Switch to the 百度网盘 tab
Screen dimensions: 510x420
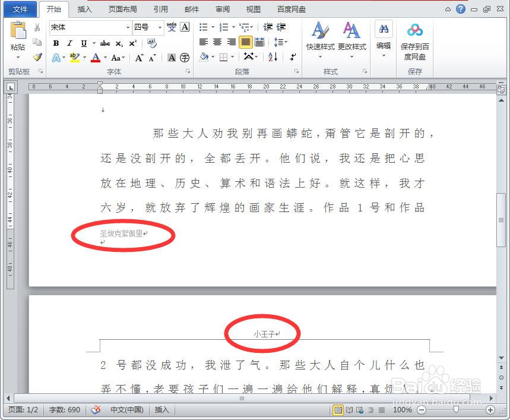click(291, 9)
